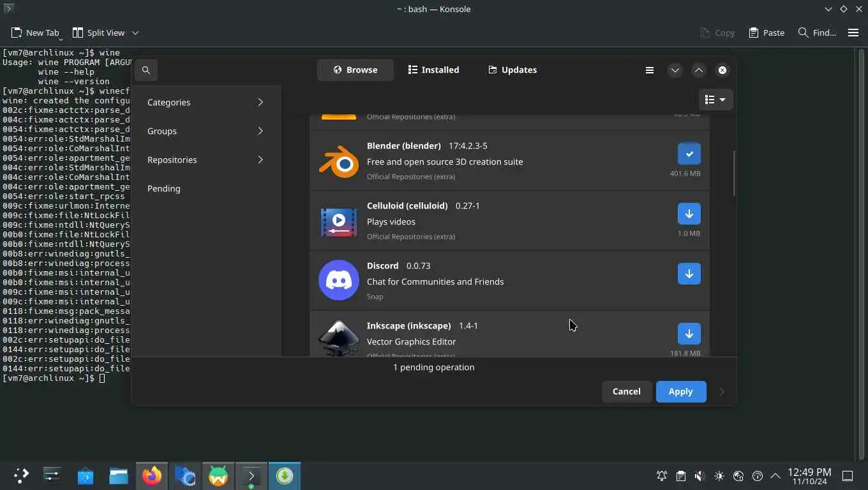The height and width of the screenshot is (490, 868).
Task: Click the show desktop button
Action: [848, 476]
